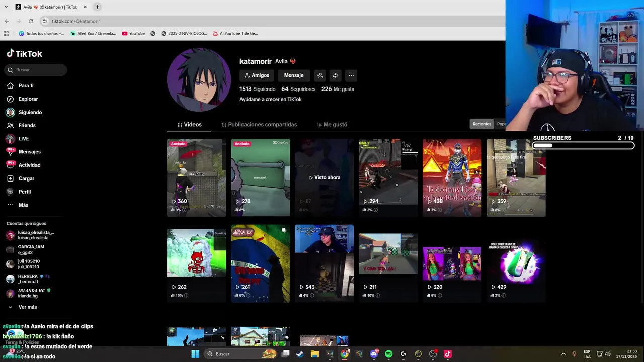Open luisao_elrealista followed account

pyautogui.click(x=30, y=235)
